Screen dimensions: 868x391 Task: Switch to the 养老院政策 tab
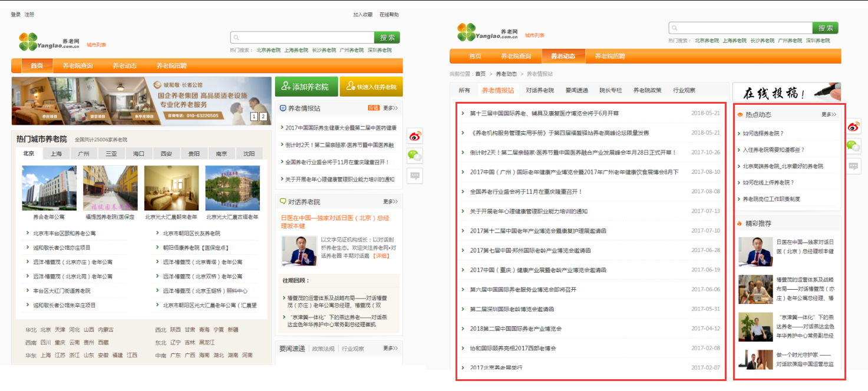(647, 90)
